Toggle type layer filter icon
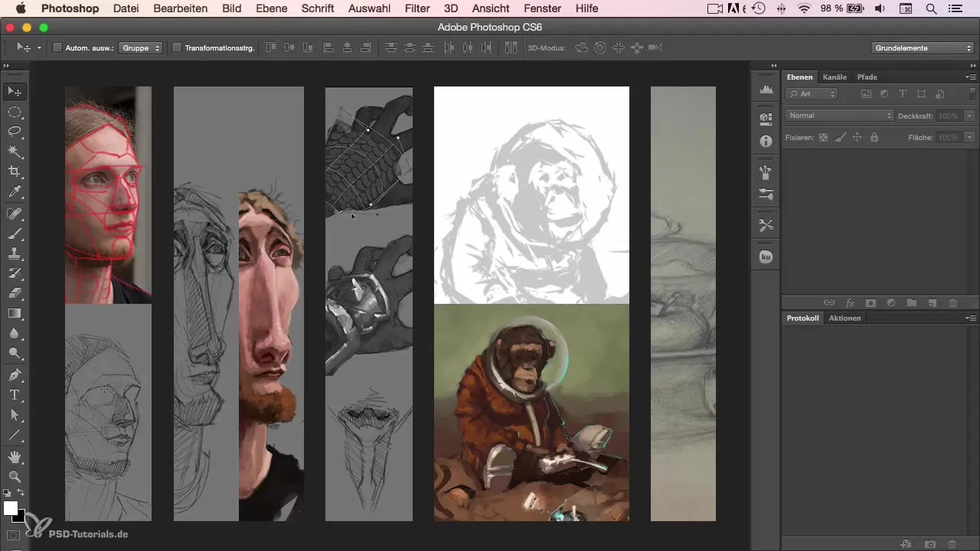The width and height of the screenshot is (980, 551). (x=903, y=94)
